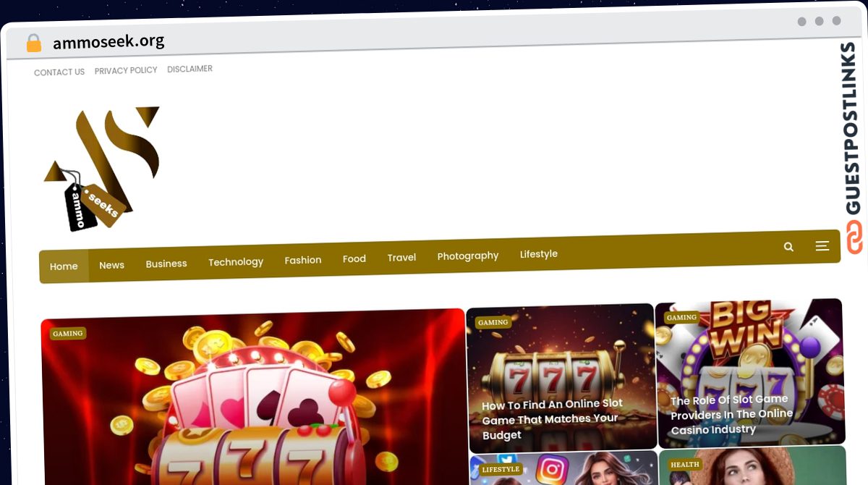The width and height of the screenshot is (868, 485).
Task: Visit the Travel section
Action: (x=401, y=257)
